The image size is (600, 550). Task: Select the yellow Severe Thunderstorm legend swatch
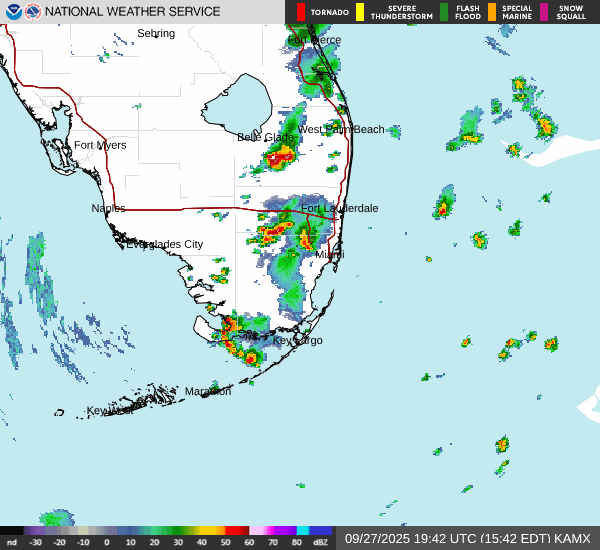360,12
